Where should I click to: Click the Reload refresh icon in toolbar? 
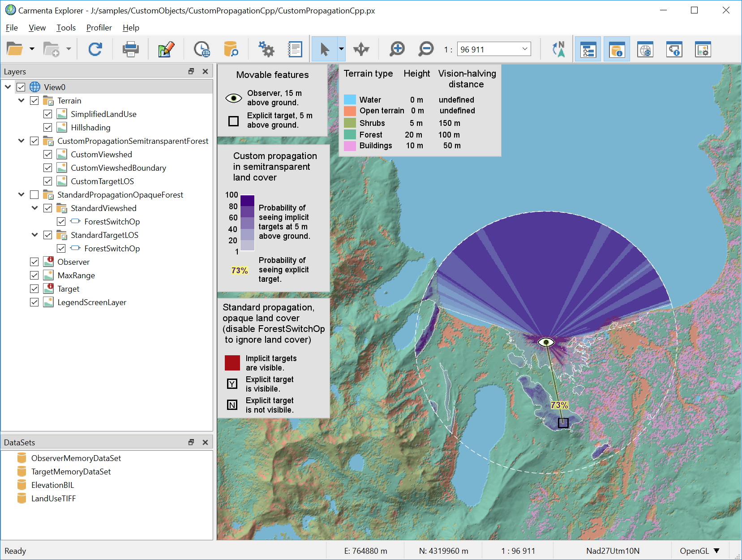95,49
